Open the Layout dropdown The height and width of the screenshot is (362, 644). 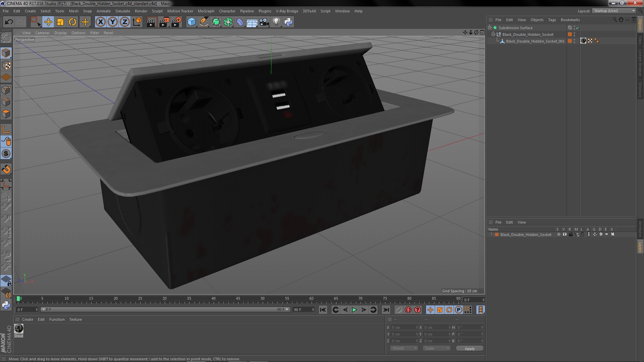pos(614,11)
